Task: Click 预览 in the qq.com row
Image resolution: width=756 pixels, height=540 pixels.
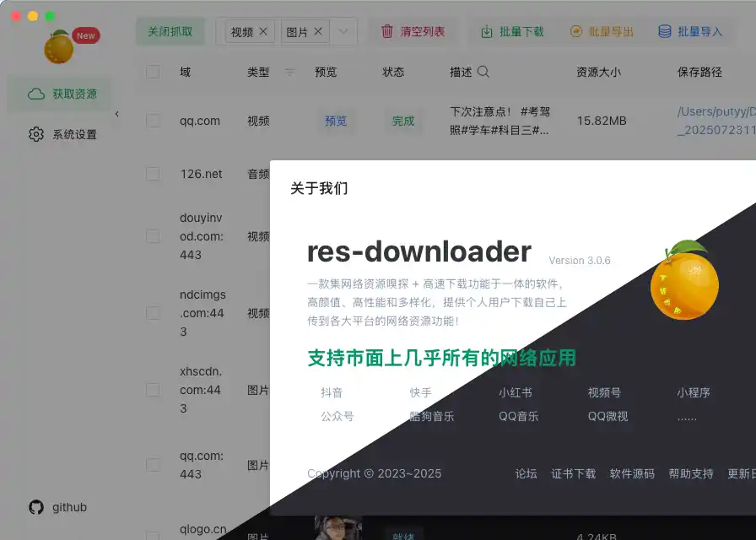Action: (x=336, y=121)
